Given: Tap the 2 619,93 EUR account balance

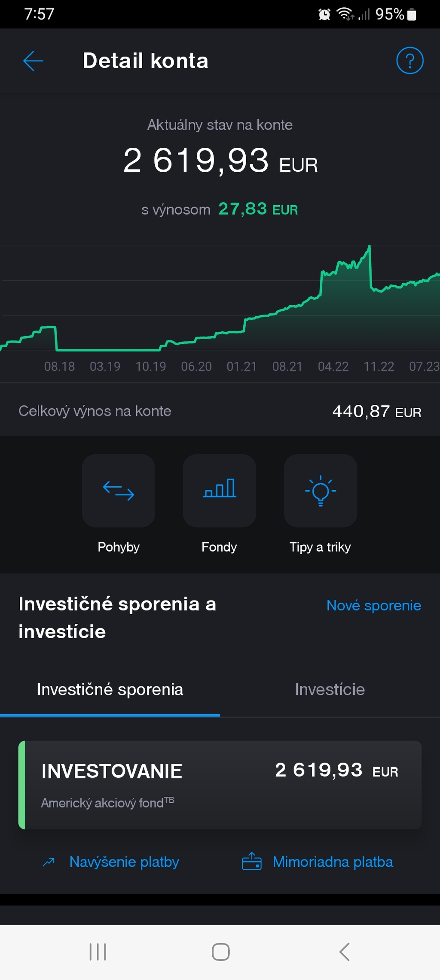Looking at the screenshot, I should (x=220, y=161).
